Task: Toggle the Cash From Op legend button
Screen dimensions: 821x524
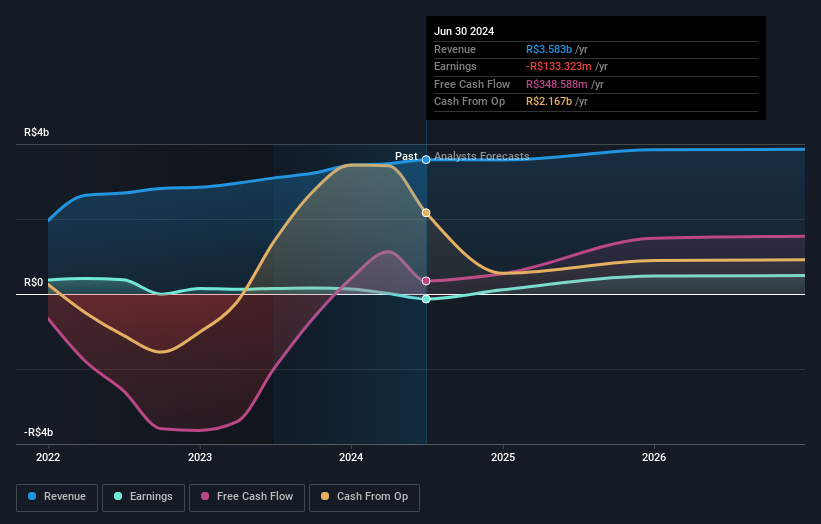Action: point(364,497)
